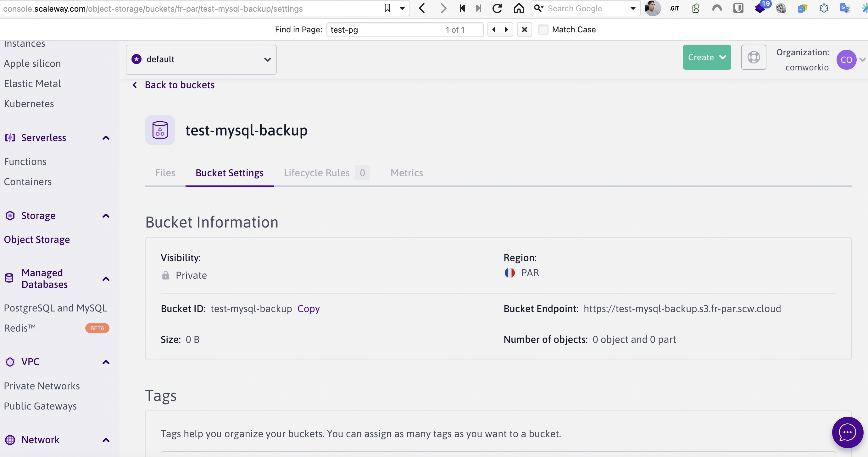
Task: Click the search engine magnifier icon
Action: tap(539, 8)
